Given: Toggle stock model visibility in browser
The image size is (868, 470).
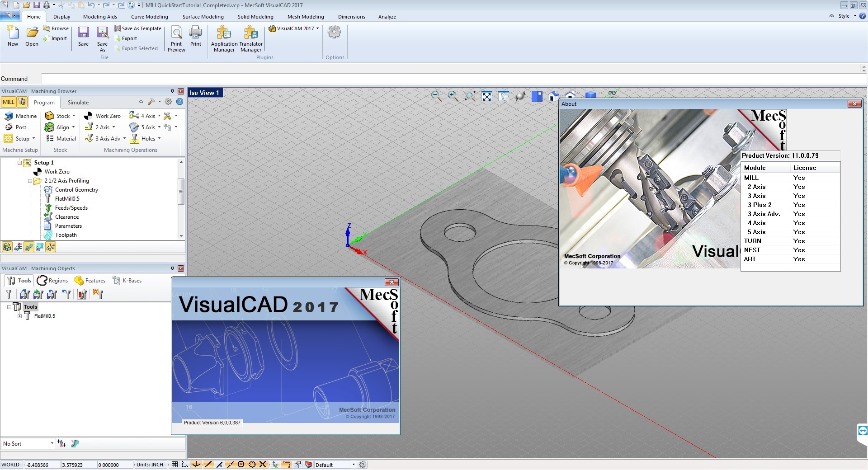Looking at the screenshot, I should [7, 247].
